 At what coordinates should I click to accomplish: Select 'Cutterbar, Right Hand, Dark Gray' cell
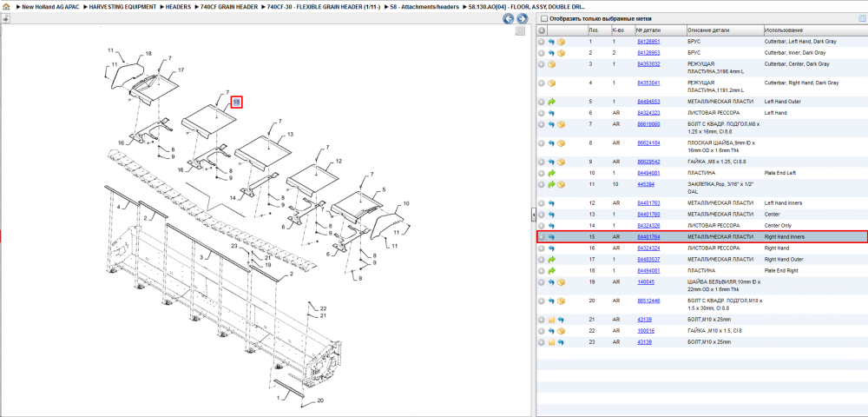coord(801,83)
